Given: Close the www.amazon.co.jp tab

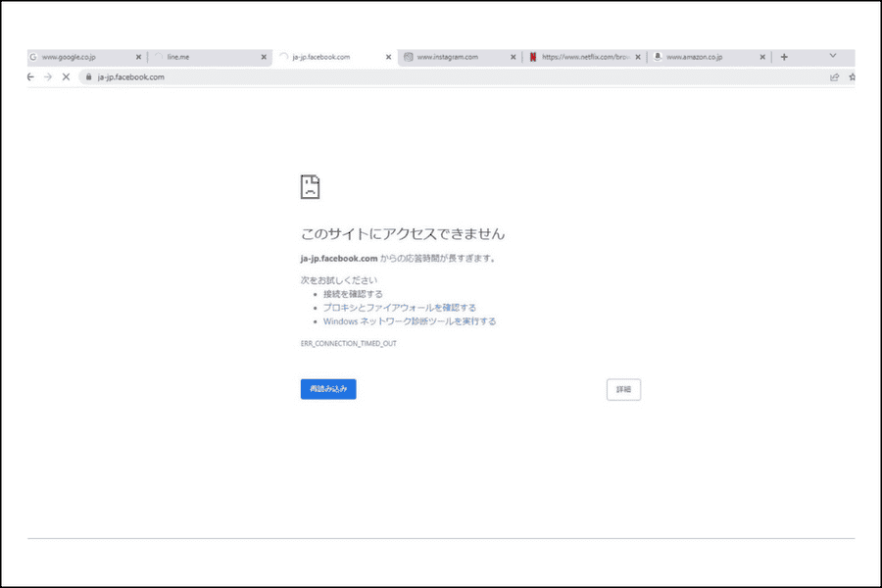Looking at the screenshot, I should tap(762, 57).
